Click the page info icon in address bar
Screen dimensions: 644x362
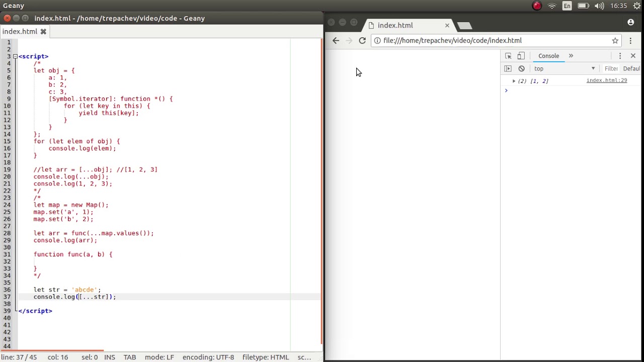(377, 41)
